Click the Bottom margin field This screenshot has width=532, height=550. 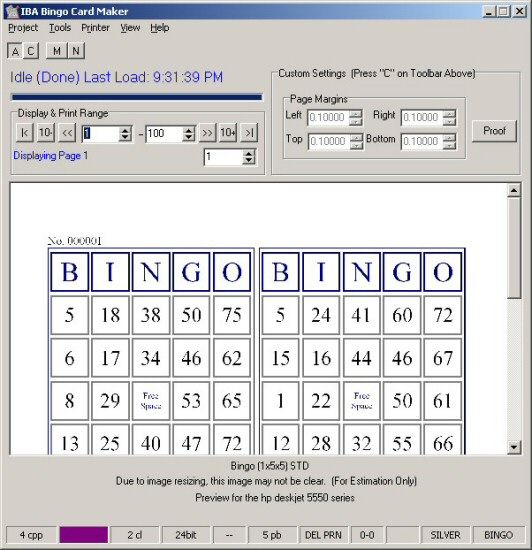tap(422, 141)
